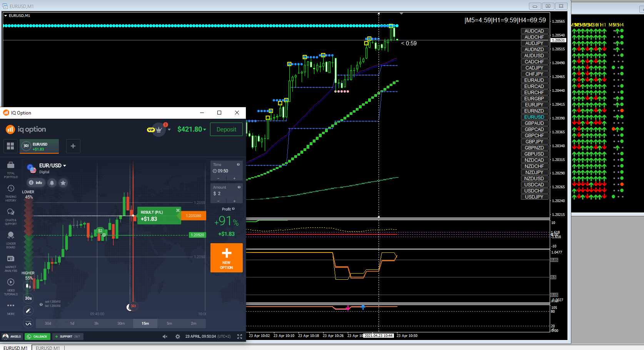
Task: Increase the trade Amount
Action: point(234,201)
